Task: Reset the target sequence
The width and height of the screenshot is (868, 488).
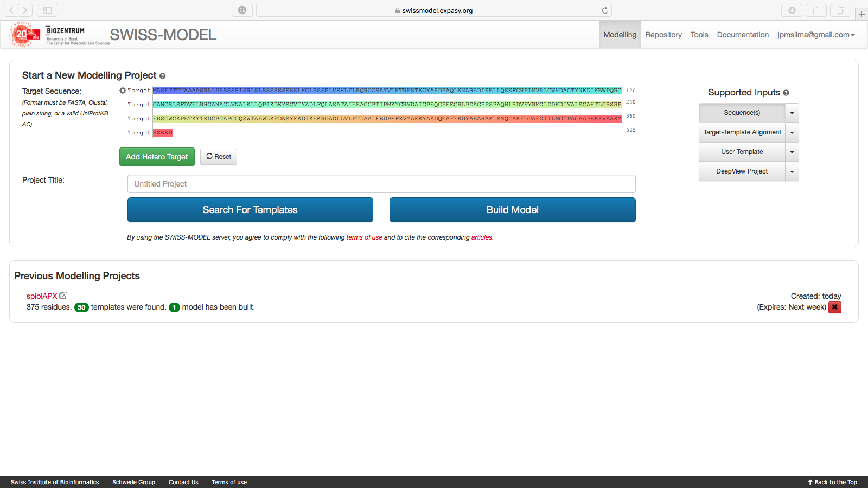Action: tap(219, 157)
